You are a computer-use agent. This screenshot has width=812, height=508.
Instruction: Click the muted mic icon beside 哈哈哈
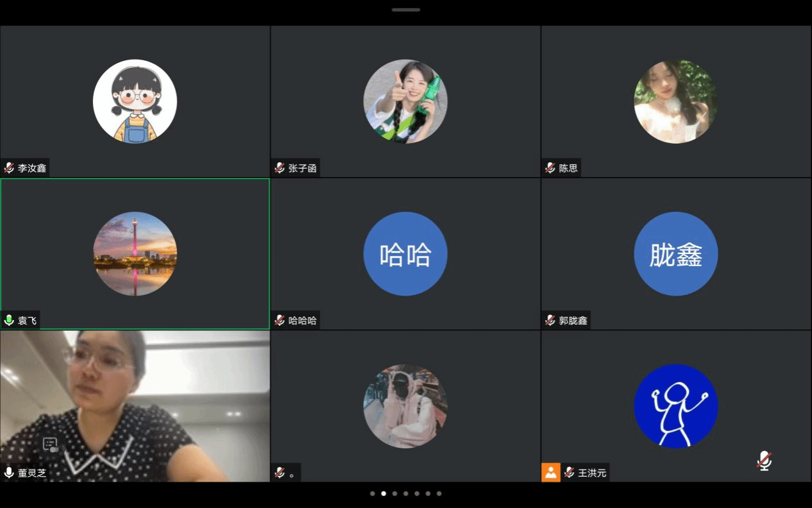[x=280, y=320]
